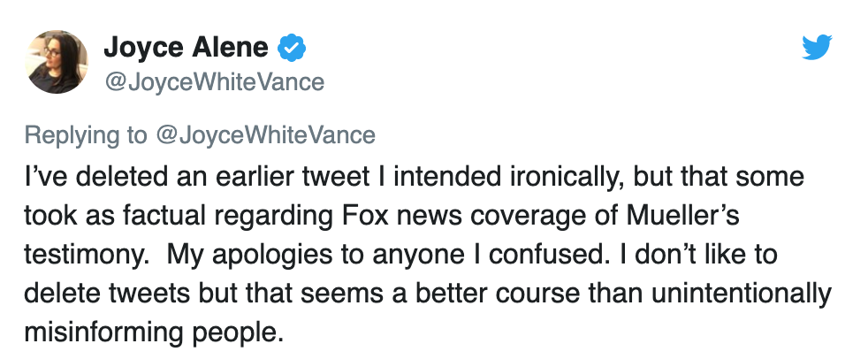Click the "Replying to" label
Image resolution: width=868 pixels, height=359 pixels.
(86, 134)
